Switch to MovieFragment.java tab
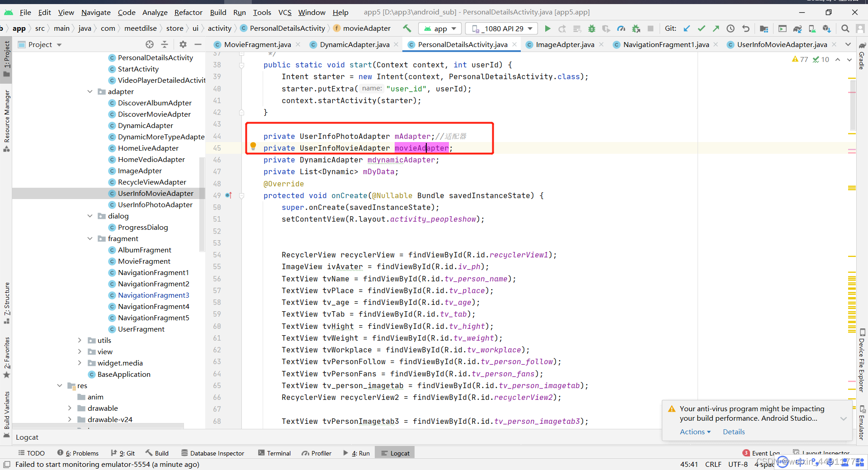 point(257,44)
